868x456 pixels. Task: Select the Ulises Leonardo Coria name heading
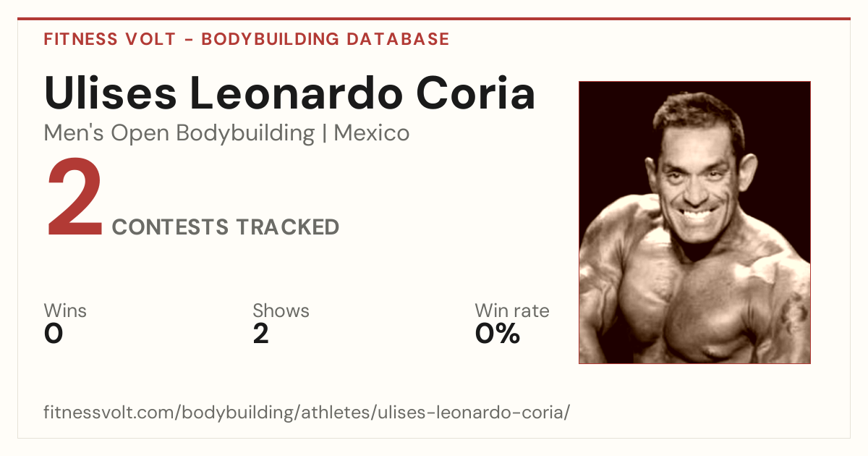pyautogui.click(x=289, y=92)
